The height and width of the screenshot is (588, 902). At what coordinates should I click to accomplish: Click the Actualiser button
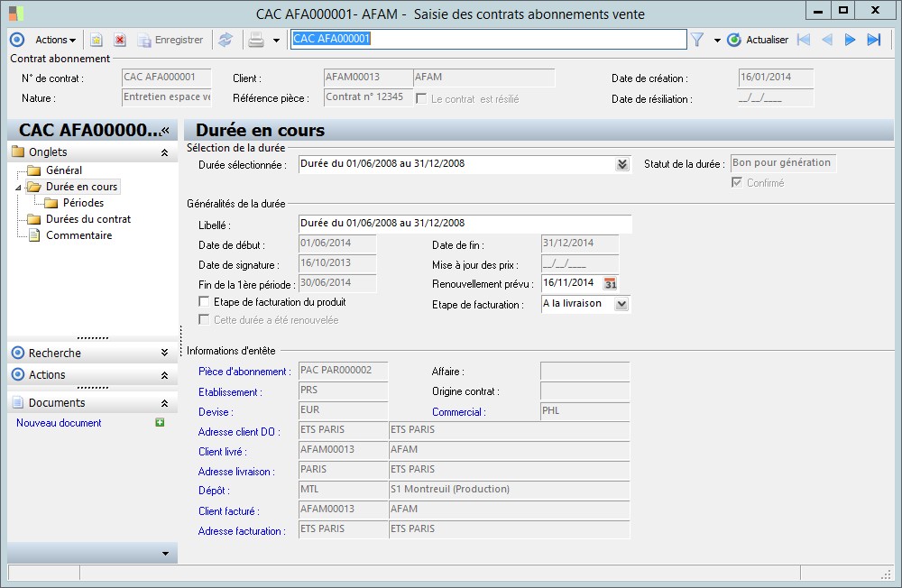[x=758, y=40]
